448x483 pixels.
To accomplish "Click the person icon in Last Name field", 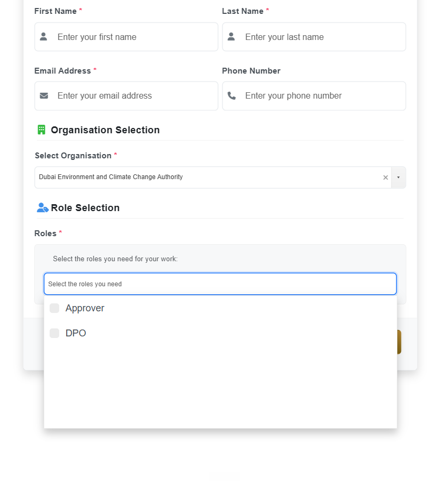I will [x=231, y=37].
